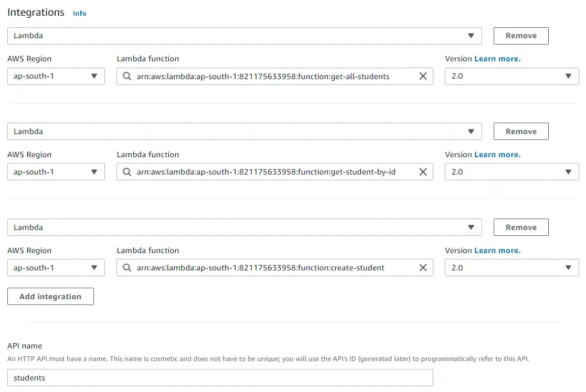586x392 pixels.
Task: Clear the get-student-by-id Lambda function field
Action: pos(423,171)
